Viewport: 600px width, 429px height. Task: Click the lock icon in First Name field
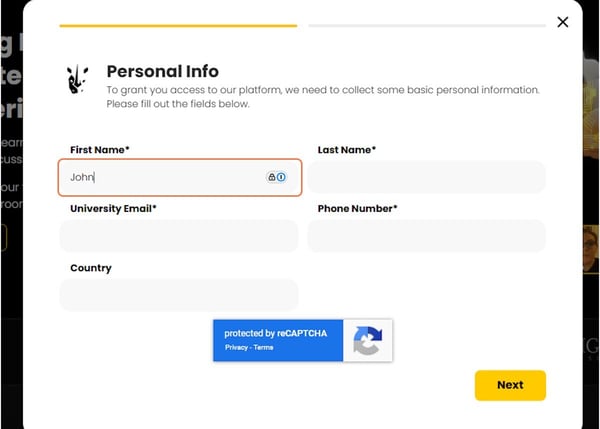(271, 177)
